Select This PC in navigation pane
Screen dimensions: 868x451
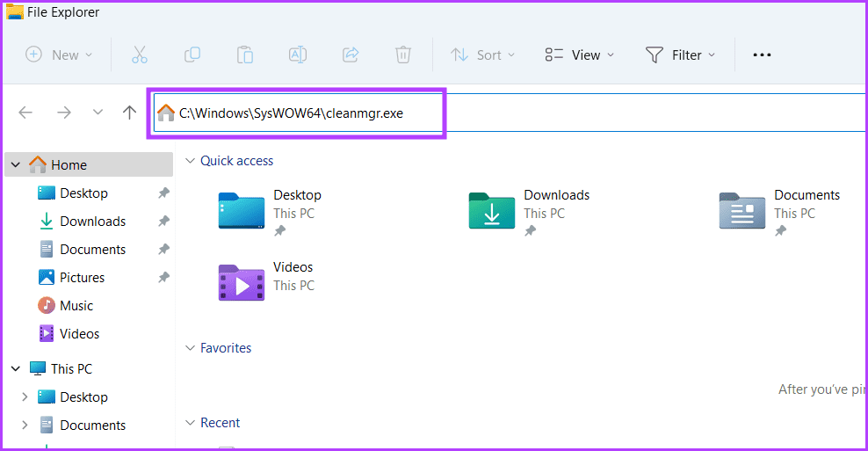(71, 368)
